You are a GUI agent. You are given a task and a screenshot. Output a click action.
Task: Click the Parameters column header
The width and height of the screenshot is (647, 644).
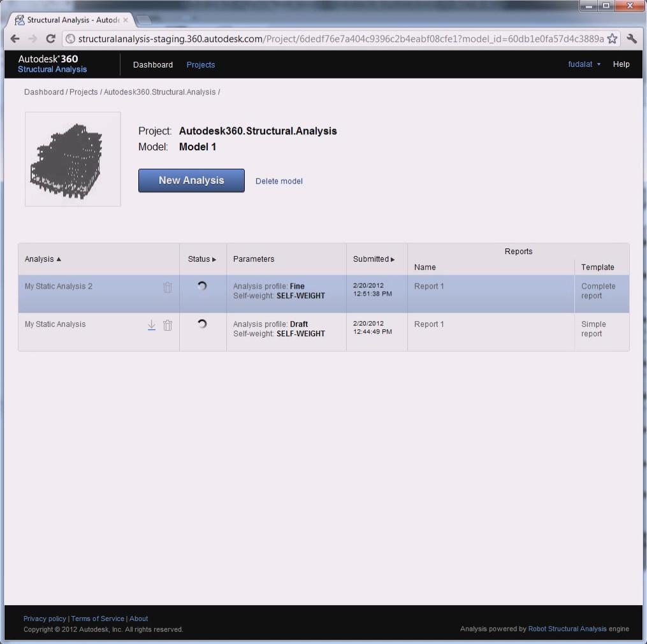click(x=253, y=259)
